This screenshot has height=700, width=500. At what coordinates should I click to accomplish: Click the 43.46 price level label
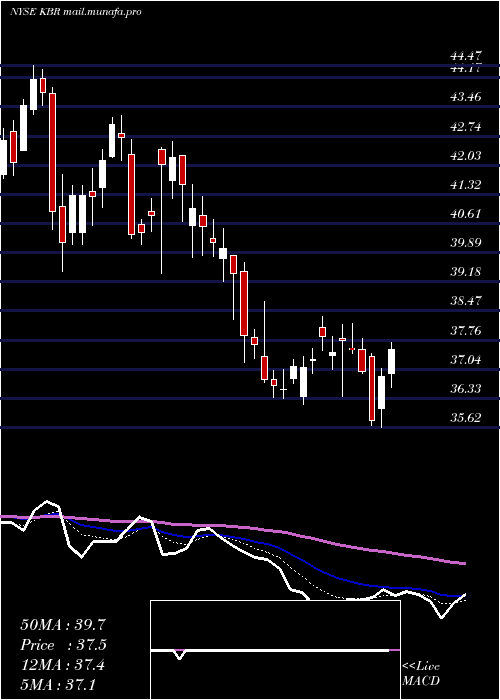(x=466, y=96)
